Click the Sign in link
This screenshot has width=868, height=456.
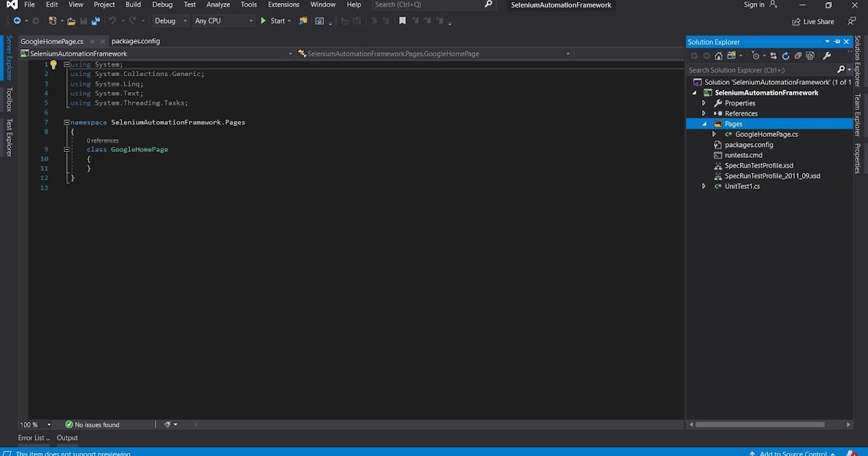pyautogui.click(x=756, y=5)
